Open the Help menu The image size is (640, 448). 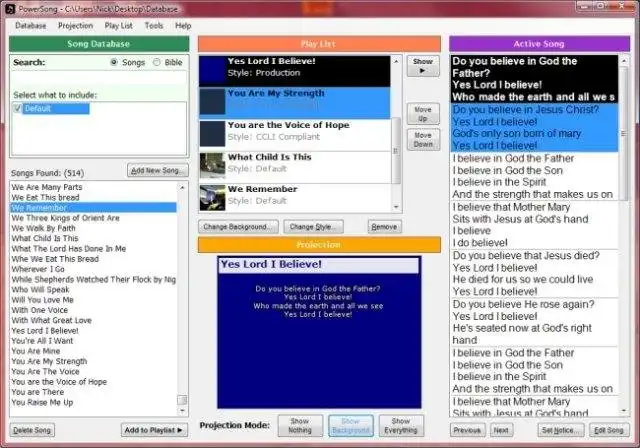click(183, 26)
